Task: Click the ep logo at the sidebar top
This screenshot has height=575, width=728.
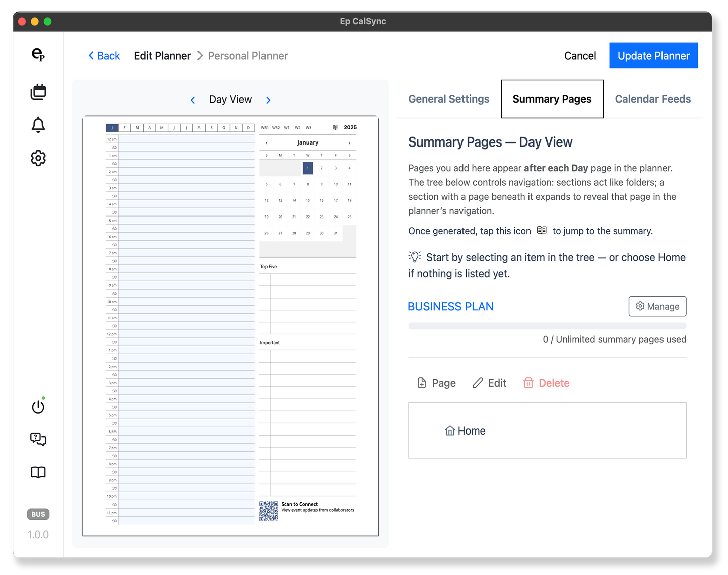Action: tap(38, 55)
